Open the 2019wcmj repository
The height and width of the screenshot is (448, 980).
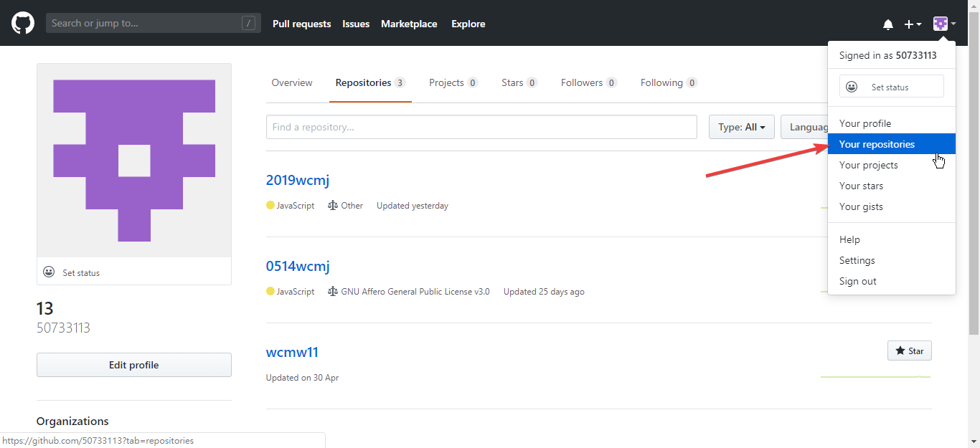(x=298, y=180)
